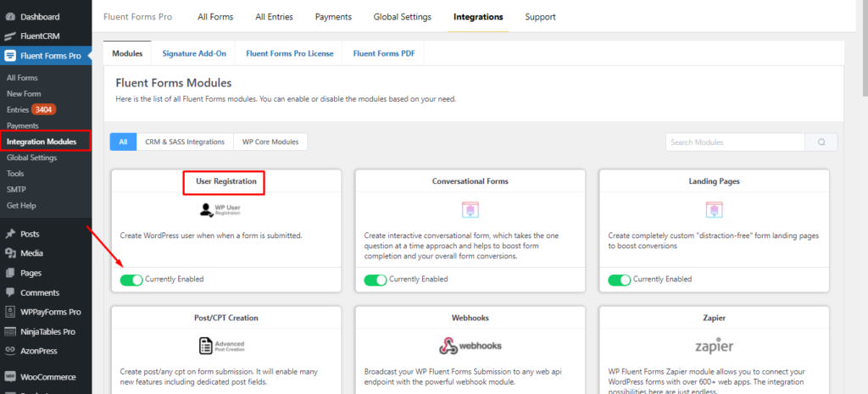
Task: Click the Comments bubble icon
Action: point(10,292)
